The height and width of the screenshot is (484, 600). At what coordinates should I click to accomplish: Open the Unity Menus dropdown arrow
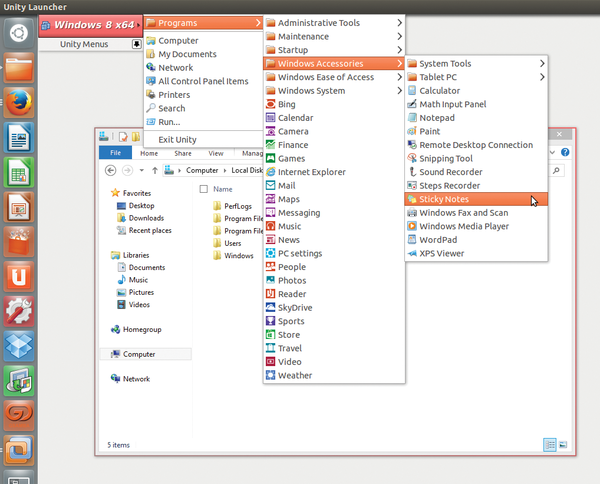(x=137, y=44)
